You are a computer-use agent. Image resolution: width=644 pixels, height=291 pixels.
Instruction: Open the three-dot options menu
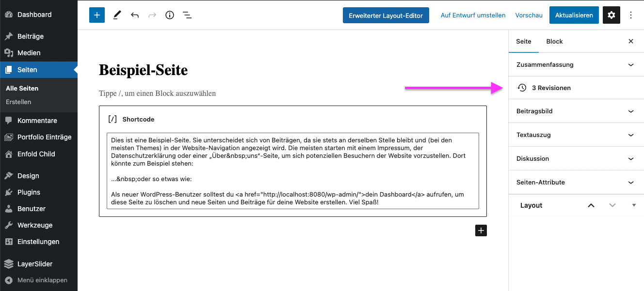(631, 15)
